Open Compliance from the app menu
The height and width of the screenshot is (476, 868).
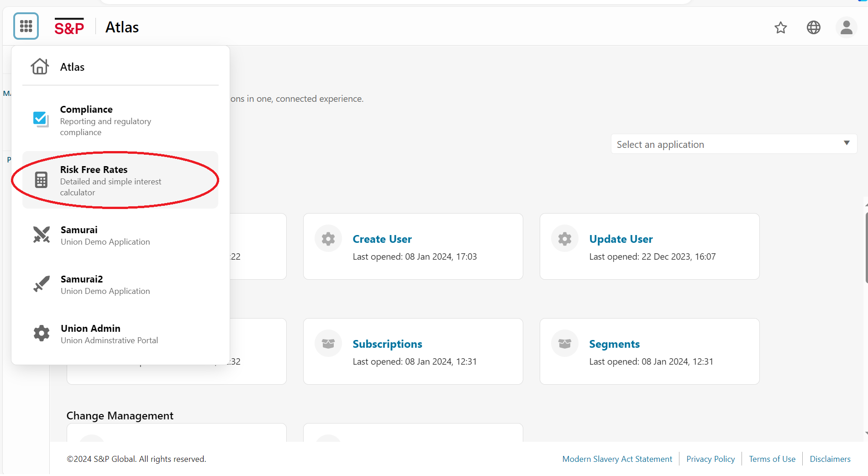(x=121, y=120)
